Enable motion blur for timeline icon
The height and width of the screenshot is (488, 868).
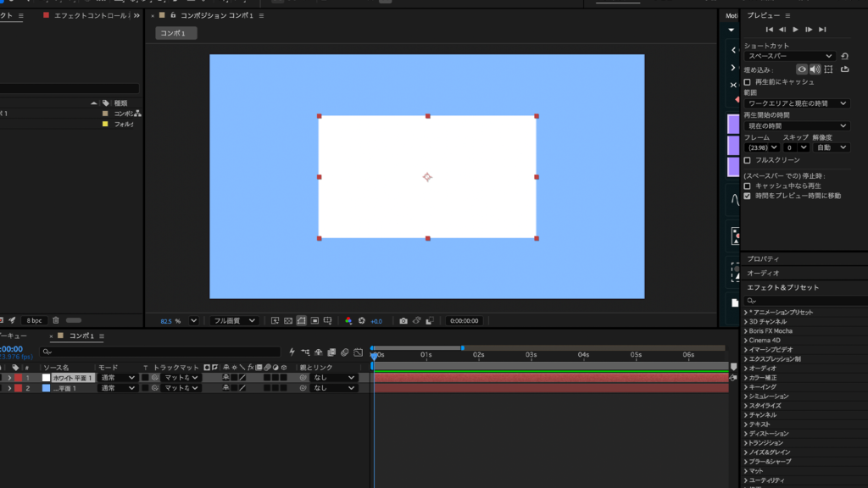coord(345,352)
